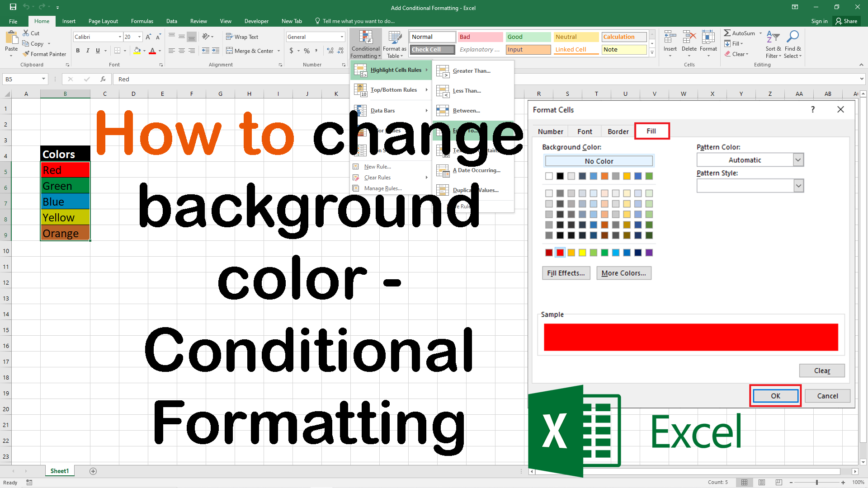Click Fill Effects button in Format Cells
The height and width of the screenshot is (488, 868).
[x=566, y=273]
